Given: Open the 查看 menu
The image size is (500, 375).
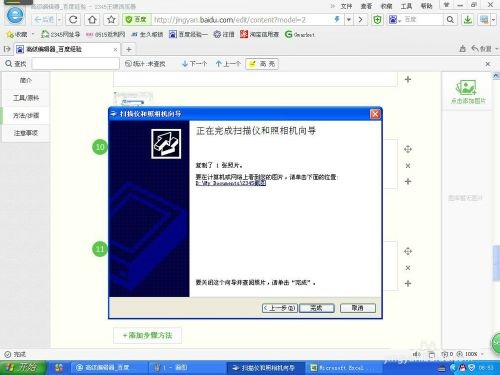Looking at the screenshot, I should point(366,6).
